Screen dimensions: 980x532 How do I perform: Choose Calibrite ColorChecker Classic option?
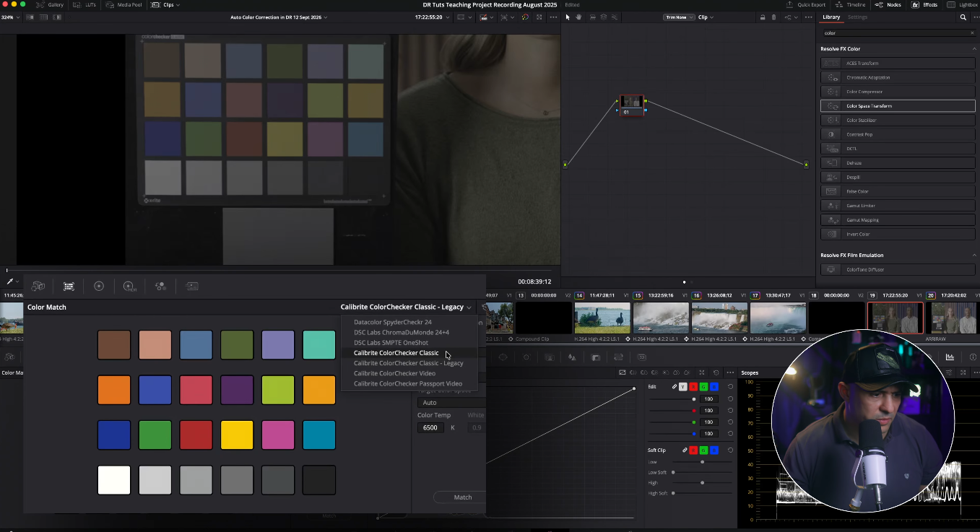[x=396, y=353]
